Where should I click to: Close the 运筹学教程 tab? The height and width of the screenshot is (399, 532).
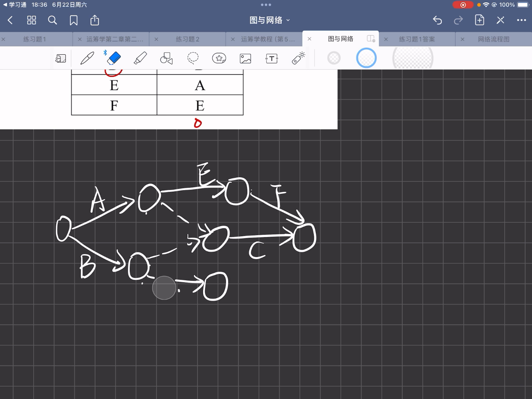click(233, 39)
